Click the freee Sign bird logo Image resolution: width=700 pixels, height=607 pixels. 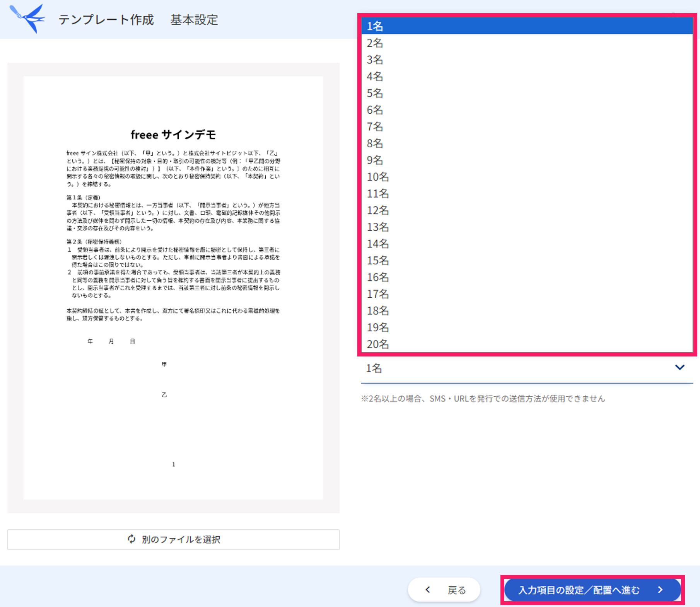[x=27, y=18]
